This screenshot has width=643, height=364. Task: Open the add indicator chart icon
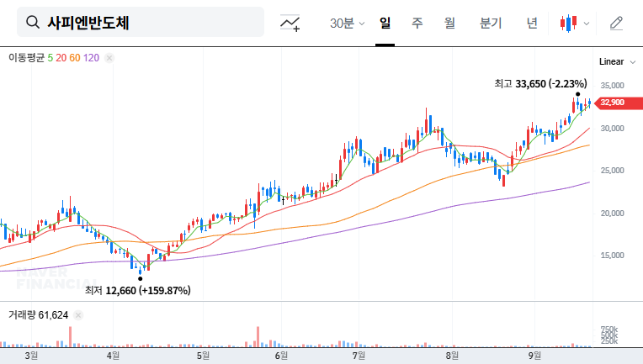(x=290, y=23)
